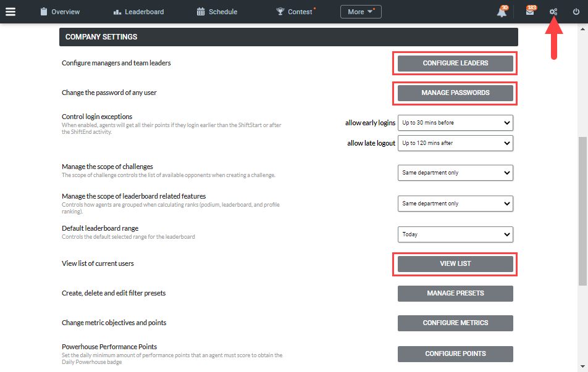The width and height of the screenshot is (588, 372).
Task: Click the Overview clipboard icon
Action: click(44, 12)
